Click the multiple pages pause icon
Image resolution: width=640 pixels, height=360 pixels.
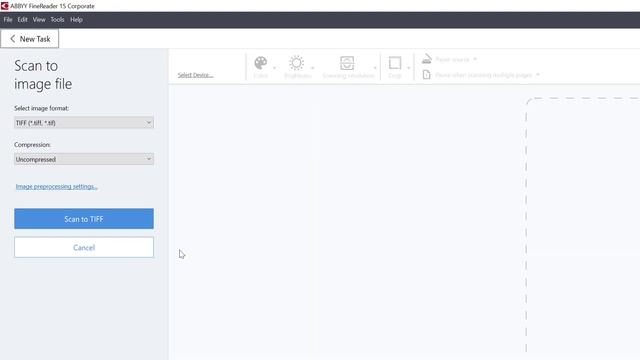(427, 75)
